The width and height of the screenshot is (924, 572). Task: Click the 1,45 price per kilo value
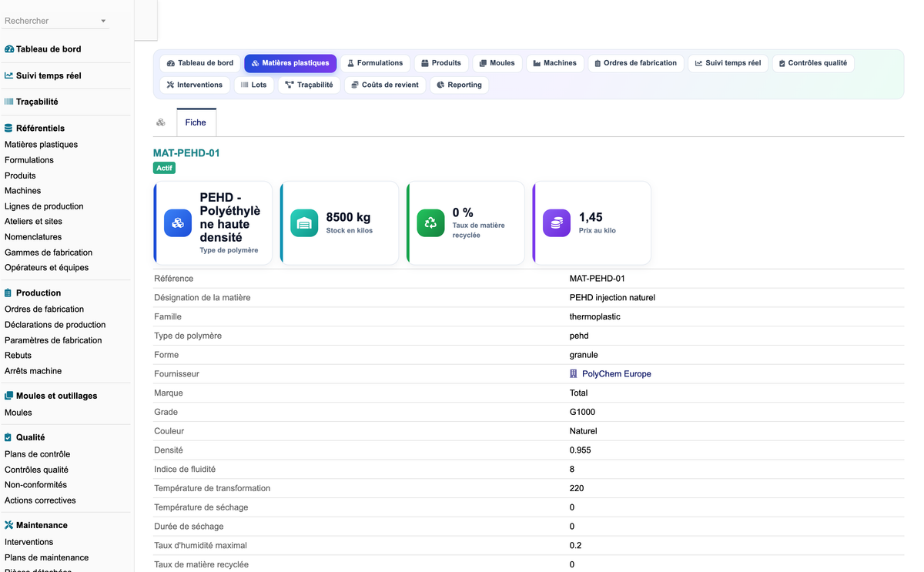pos(591,218)
